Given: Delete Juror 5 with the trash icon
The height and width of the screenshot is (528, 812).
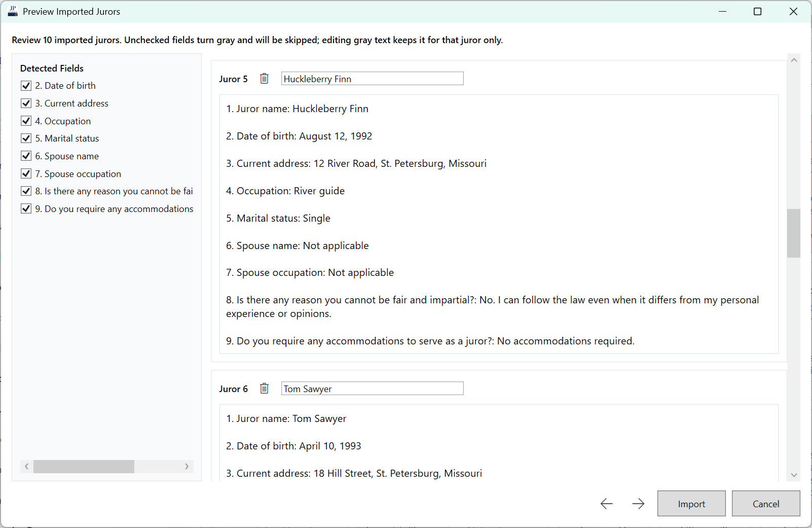Looking at the screenshot, I should [264, 79].
